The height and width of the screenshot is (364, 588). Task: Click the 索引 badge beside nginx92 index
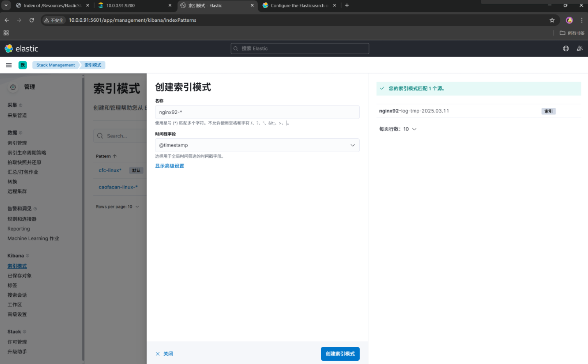[549, 111]
